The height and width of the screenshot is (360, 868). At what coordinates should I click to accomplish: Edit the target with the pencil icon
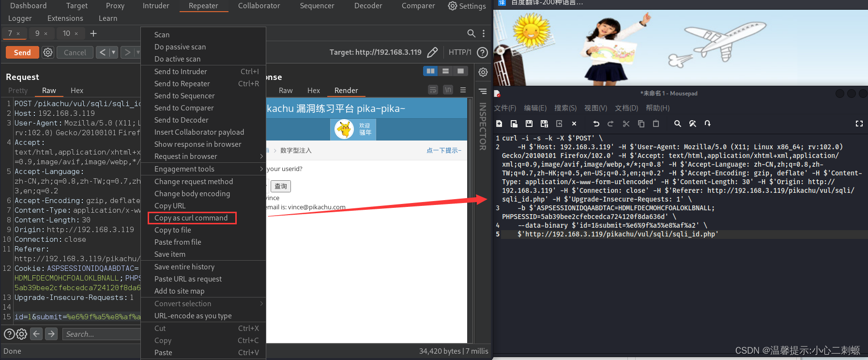coord(432,52)
